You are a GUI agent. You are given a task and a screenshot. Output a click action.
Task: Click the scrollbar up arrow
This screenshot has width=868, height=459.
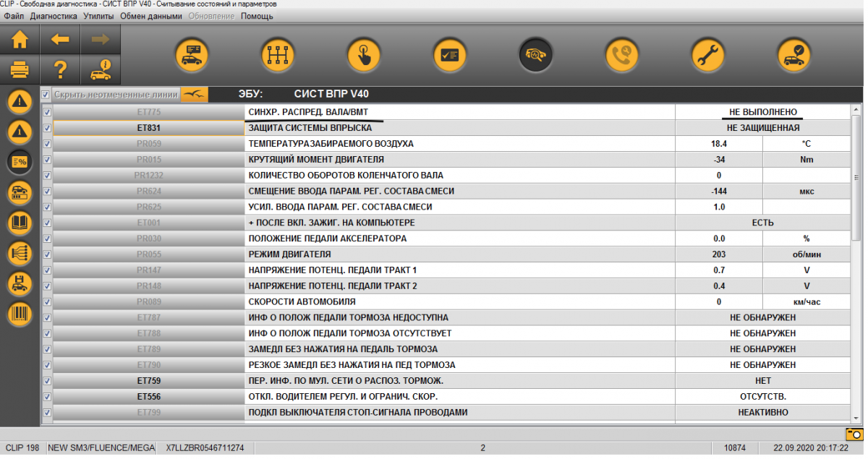[x=856, y=111]
